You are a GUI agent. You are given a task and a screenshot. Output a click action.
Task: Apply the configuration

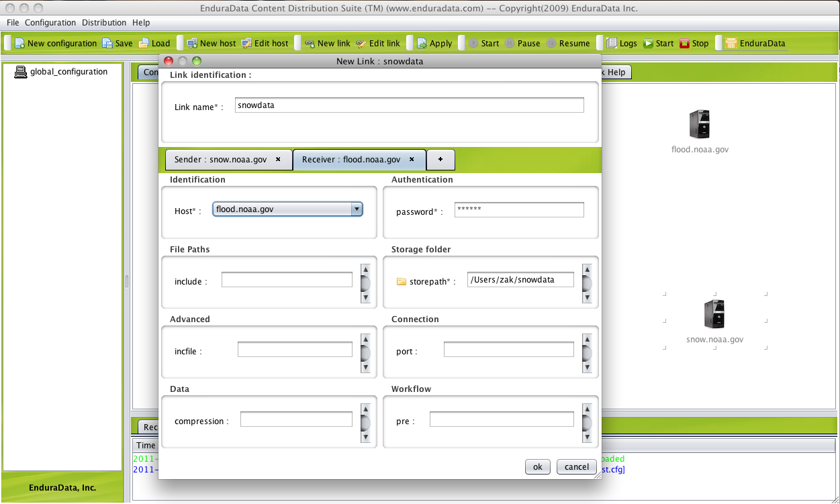coord(434,43)
